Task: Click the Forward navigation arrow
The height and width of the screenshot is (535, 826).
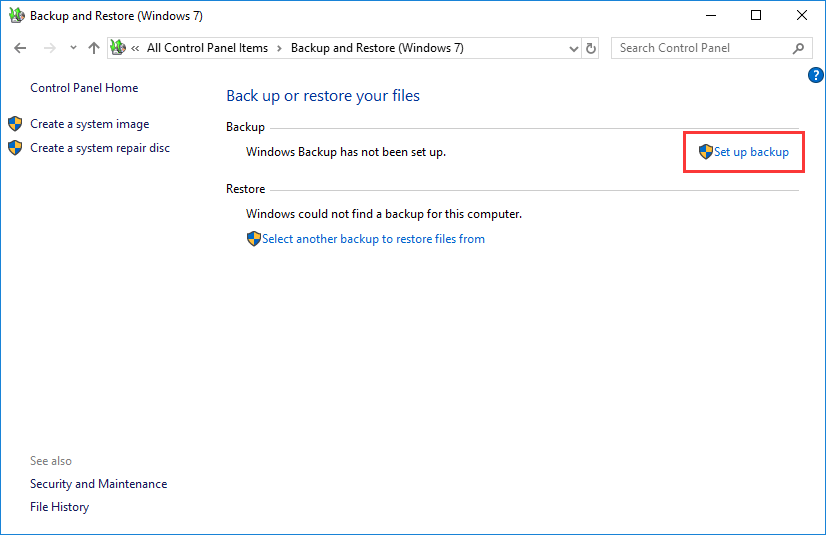Action: 50,48
